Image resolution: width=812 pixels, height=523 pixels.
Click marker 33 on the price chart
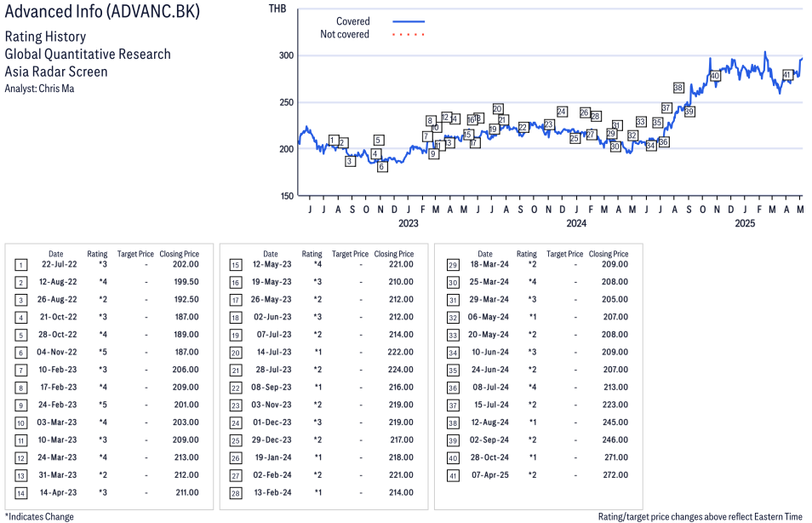click(641, 122)
